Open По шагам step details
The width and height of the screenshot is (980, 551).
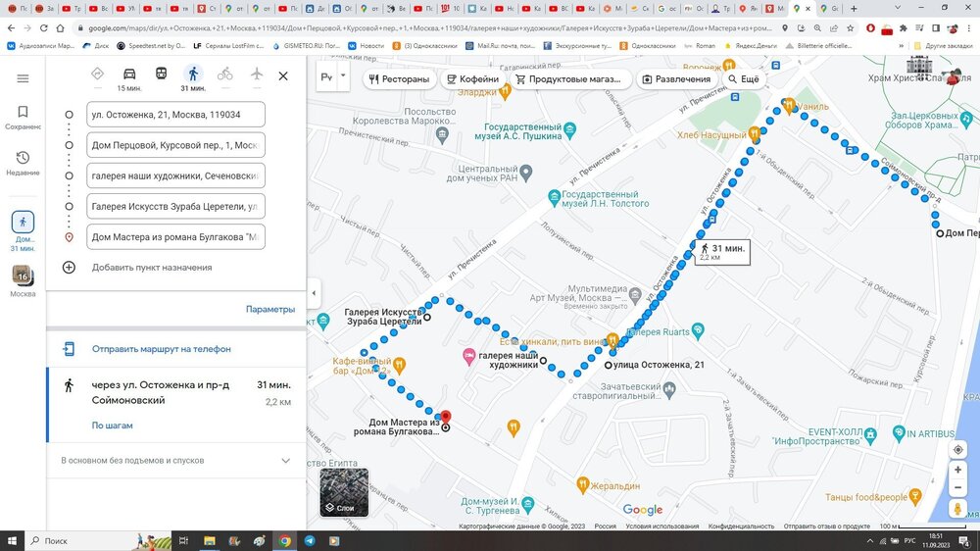pyautogui.click(x=112, y=426)
